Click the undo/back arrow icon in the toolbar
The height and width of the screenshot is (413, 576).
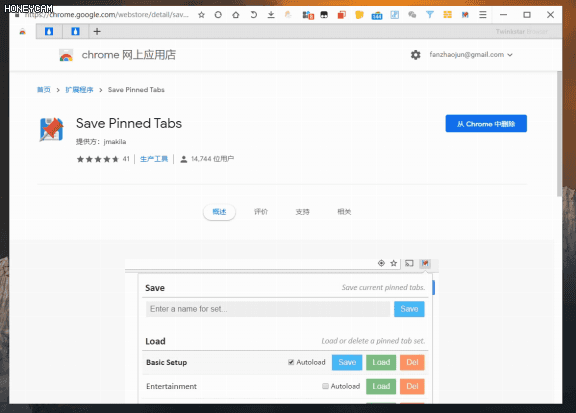(x=253, y=15)
